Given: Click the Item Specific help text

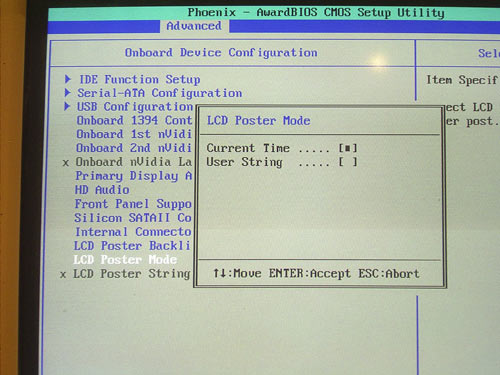Looking at the screenshot, I should click(x=463, y=80).
